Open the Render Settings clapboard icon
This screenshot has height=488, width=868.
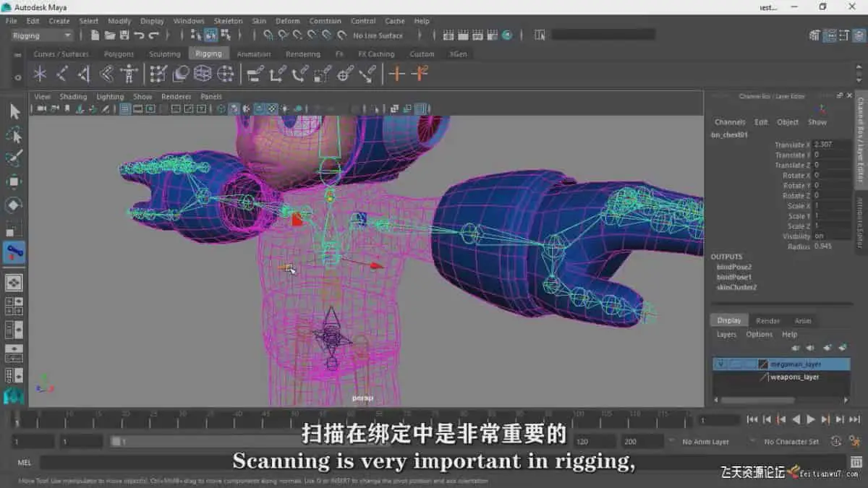493,35
